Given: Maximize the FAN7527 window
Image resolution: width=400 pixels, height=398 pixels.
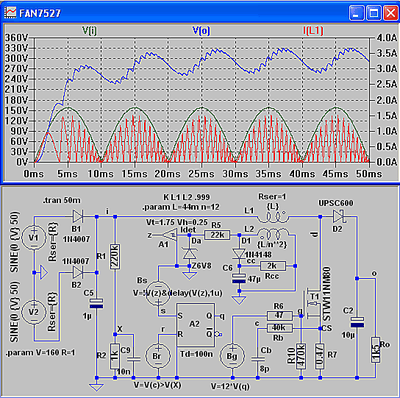Looking at the screenshot, I should pyautogui.click(x=374, y=13).
